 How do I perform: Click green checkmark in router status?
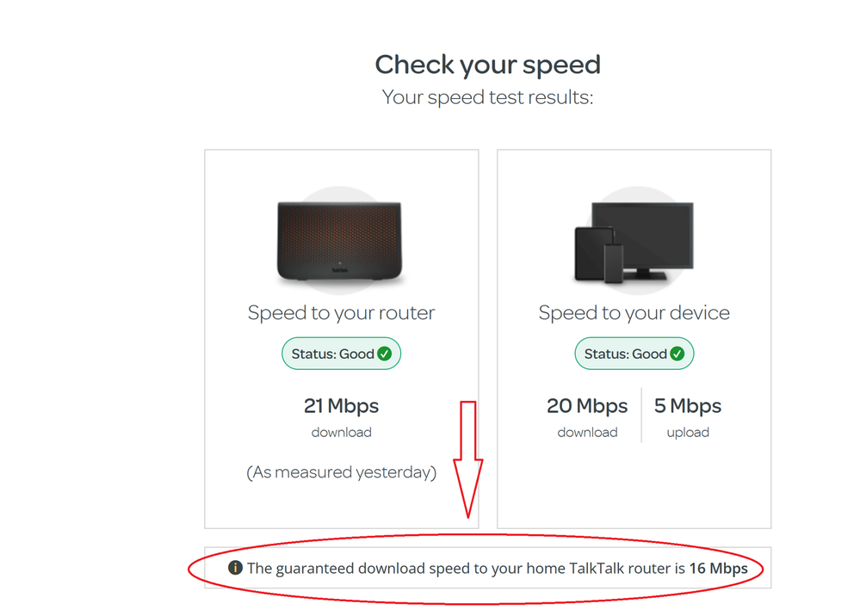[384, 354]
